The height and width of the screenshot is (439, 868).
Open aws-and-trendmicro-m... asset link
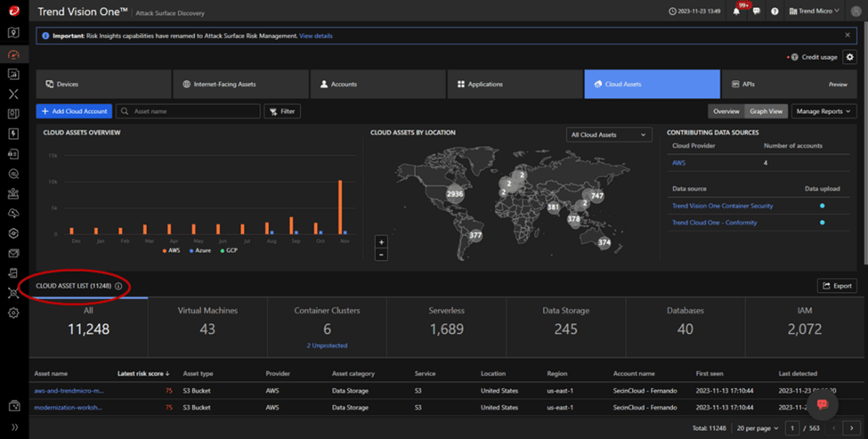click(x=69, y=391)
